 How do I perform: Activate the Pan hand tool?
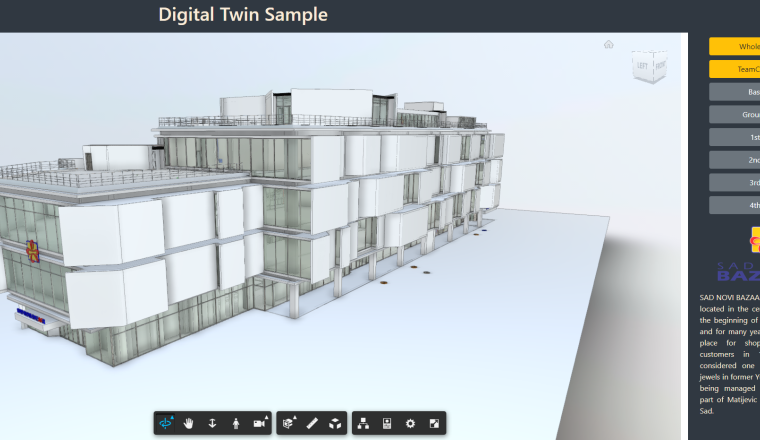(x=189, y=424)
